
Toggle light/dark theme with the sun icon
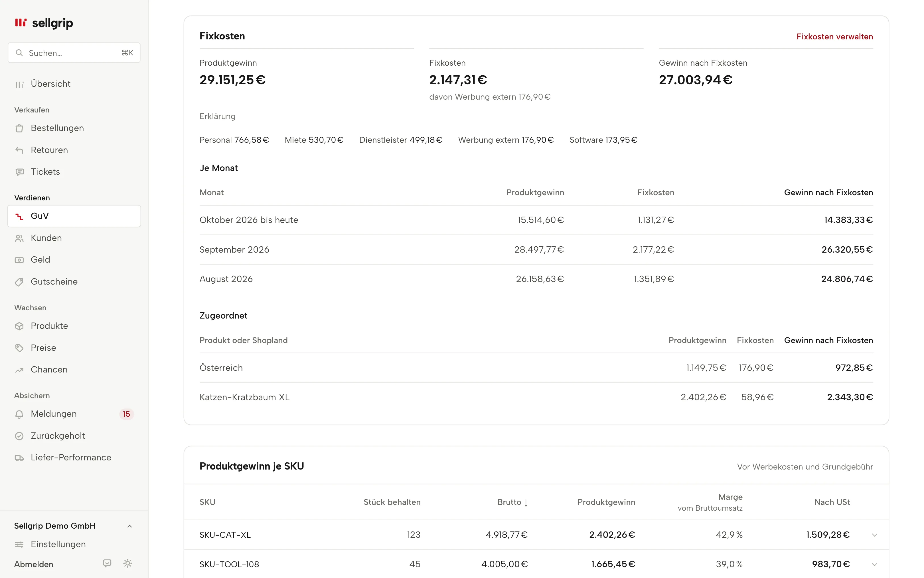(128, 563)
